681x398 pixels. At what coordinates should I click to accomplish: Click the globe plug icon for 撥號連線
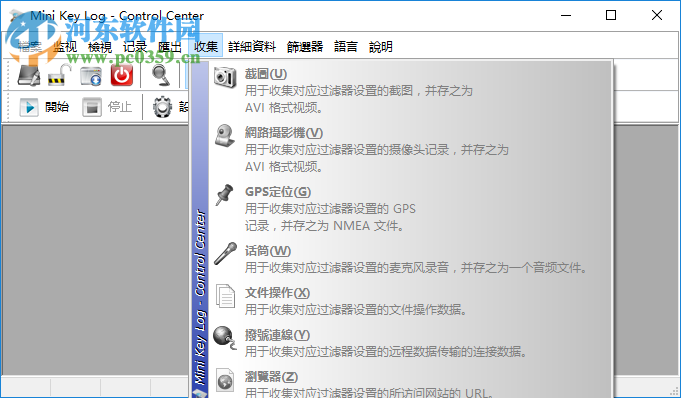pos(225,338)
